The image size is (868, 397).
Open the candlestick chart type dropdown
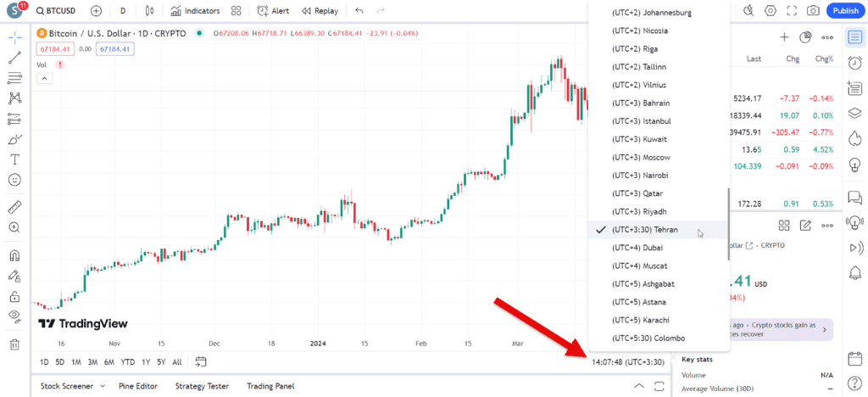pyautogui.click(x=150, y=11)
